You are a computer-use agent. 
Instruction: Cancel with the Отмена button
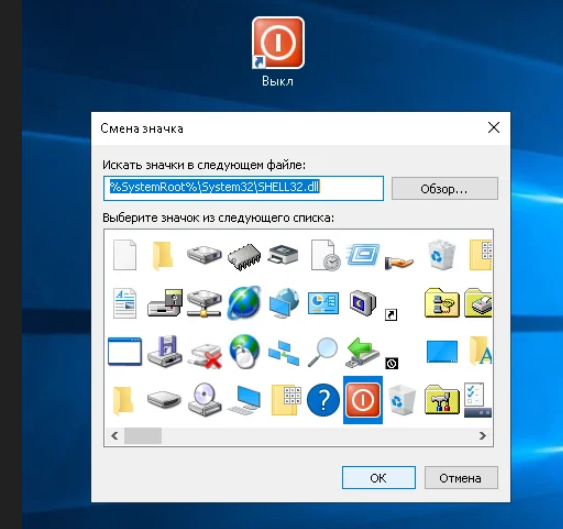[x=461, y=478]
